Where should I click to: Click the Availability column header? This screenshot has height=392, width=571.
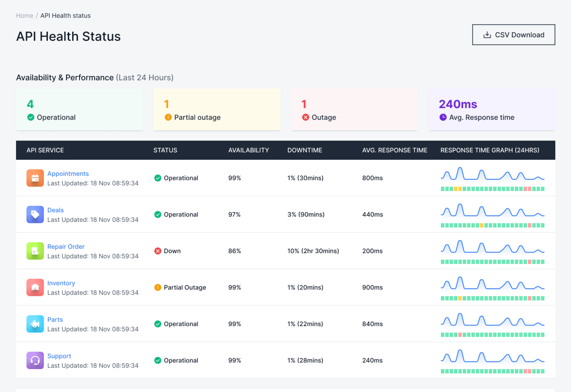coord(249,150)
